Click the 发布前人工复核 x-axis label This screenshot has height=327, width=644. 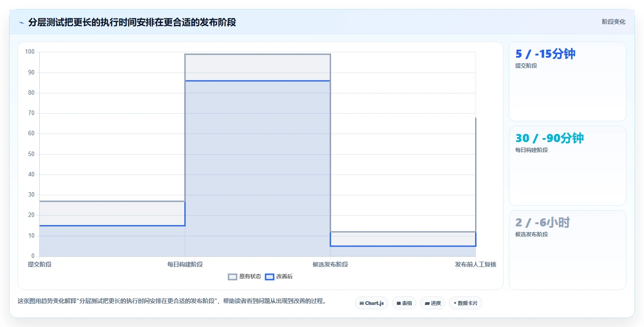476,264
